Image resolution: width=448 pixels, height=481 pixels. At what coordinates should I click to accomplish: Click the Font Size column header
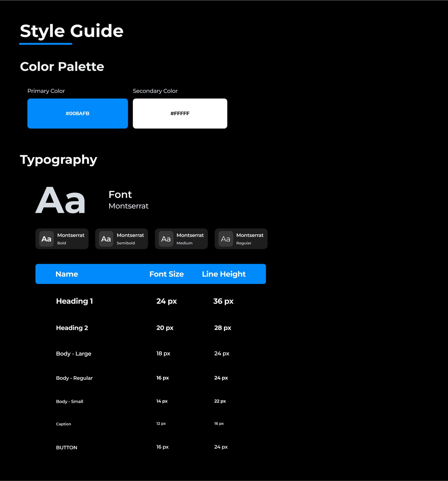click(x=166, y=274)
